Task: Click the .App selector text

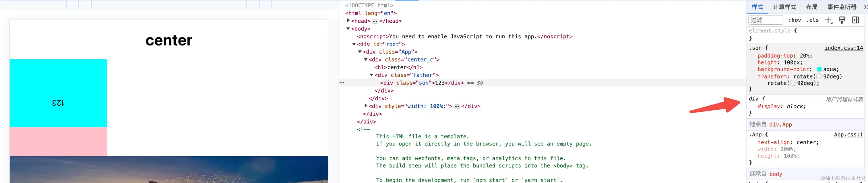Action: tap(755, 135)
